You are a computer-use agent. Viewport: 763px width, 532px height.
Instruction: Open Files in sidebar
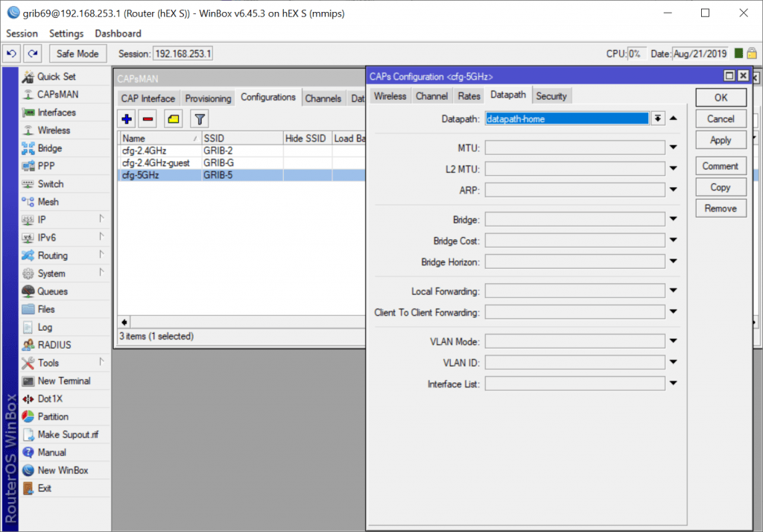tap(45, 309)
